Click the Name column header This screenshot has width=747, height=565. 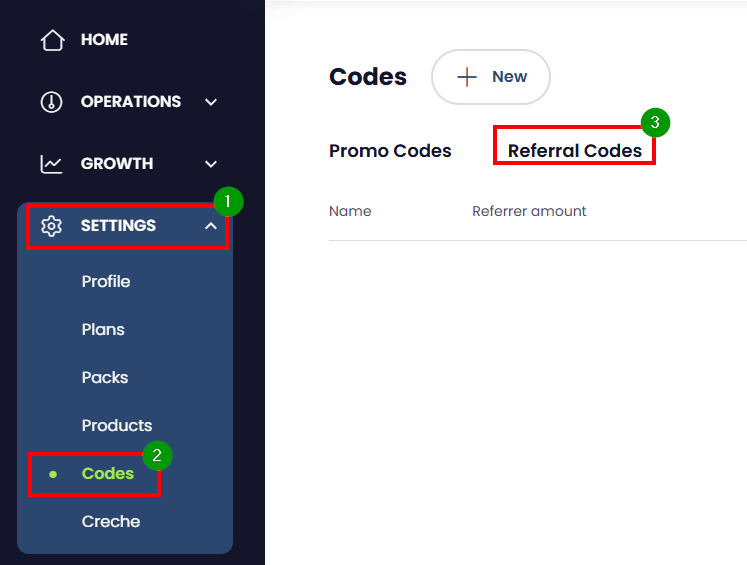tap(350, 211)
